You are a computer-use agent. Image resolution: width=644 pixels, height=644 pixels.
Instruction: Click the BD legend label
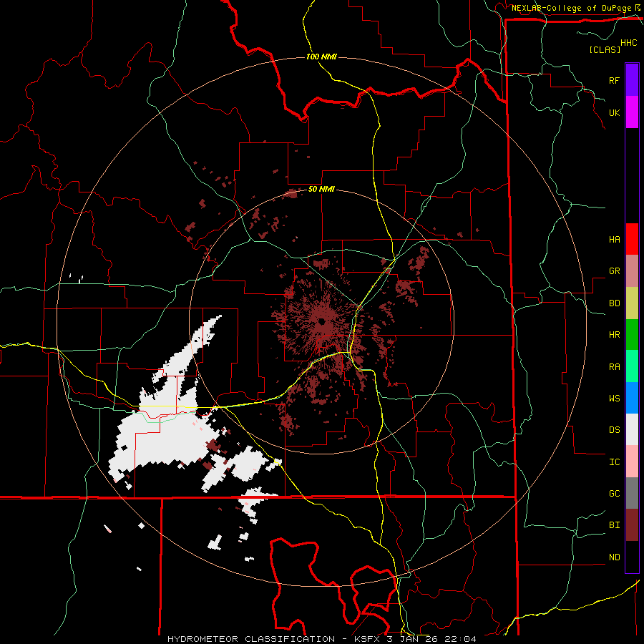(x=614, y=303)
